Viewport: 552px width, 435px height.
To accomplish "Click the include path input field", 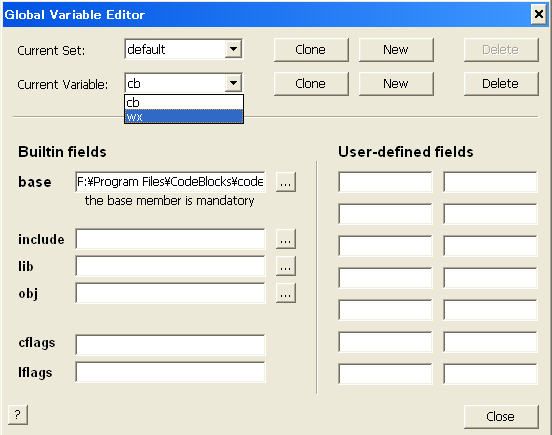I will (x=170, y=239).
